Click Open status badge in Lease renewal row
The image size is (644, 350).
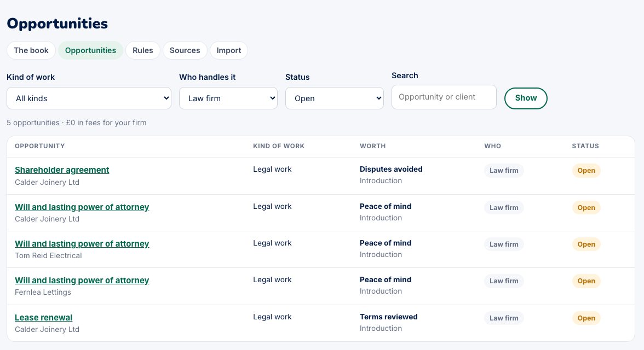tap(586, 318)
